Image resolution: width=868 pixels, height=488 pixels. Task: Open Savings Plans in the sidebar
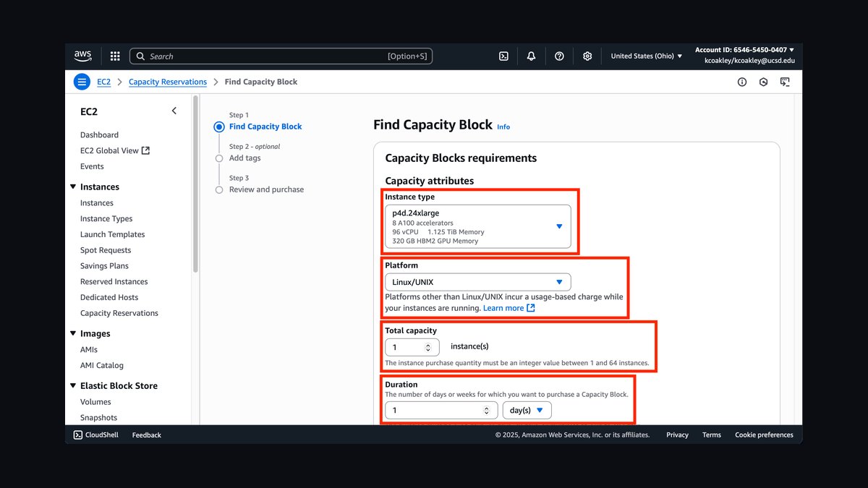pos(104,266)
